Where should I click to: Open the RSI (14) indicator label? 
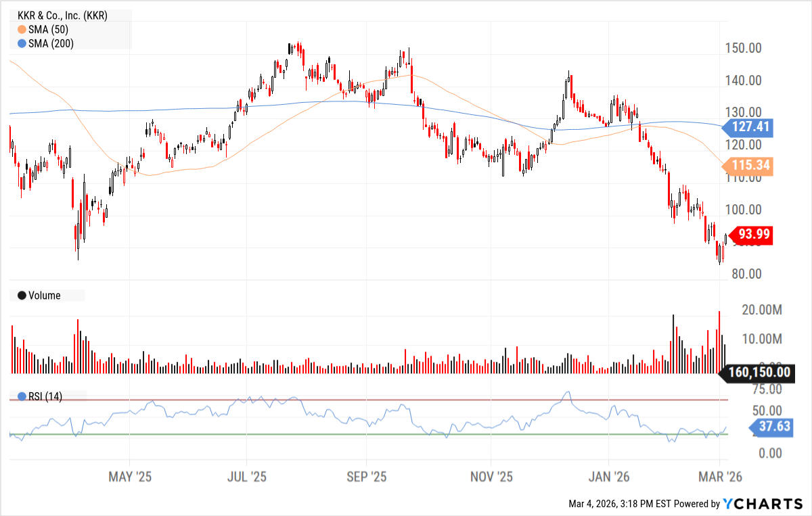coord(45,397)
